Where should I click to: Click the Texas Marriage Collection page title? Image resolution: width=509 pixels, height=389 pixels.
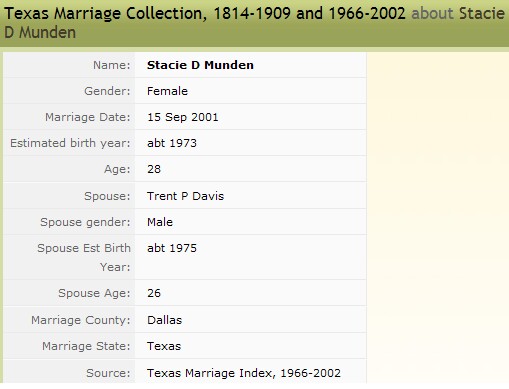[x=205, y=14]
